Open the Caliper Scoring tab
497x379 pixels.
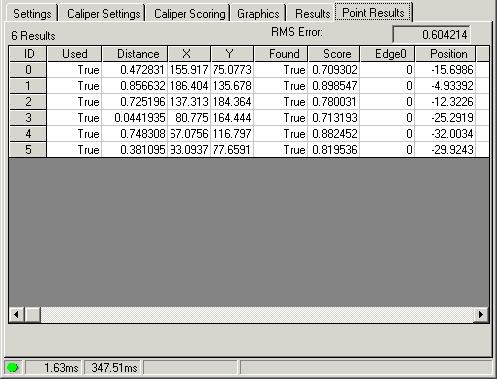click(189, 14)
